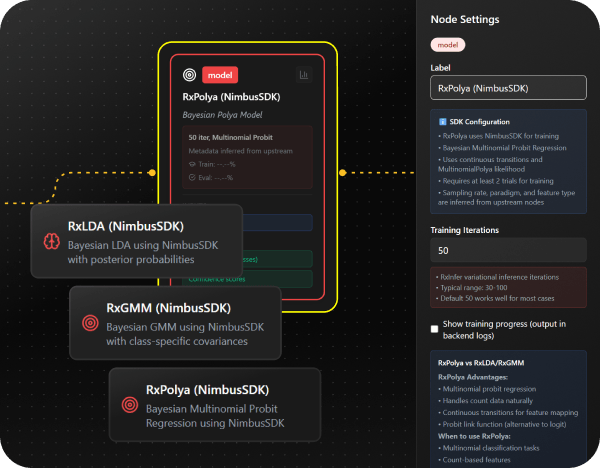
Task: Select the RxLDA (NimbusSDK) card
Action: tap(136, 241)
